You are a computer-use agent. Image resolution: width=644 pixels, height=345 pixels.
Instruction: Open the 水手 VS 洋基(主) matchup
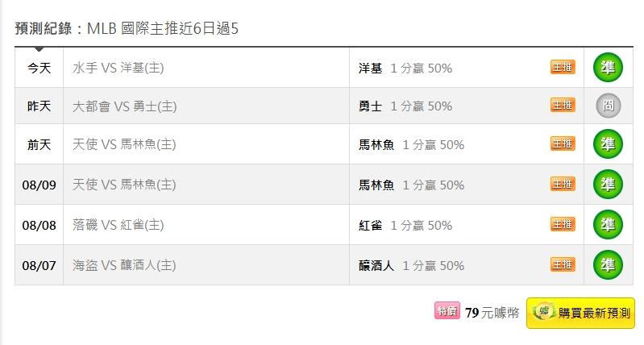118,68
